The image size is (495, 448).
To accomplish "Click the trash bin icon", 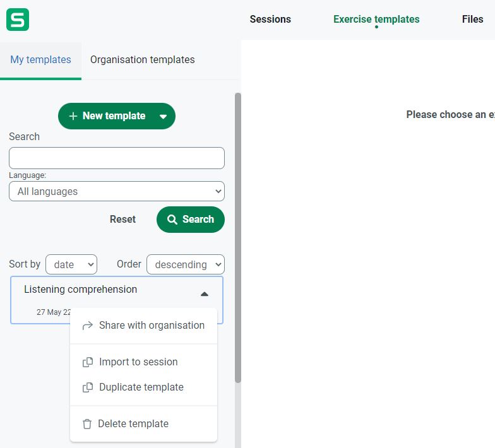I will [x=87, y=424].
